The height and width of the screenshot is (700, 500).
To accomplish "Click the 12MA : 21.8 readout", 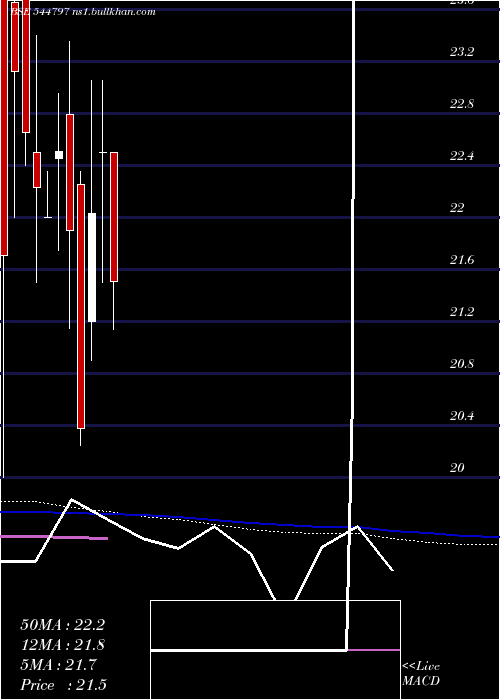I will click(62, 645).
